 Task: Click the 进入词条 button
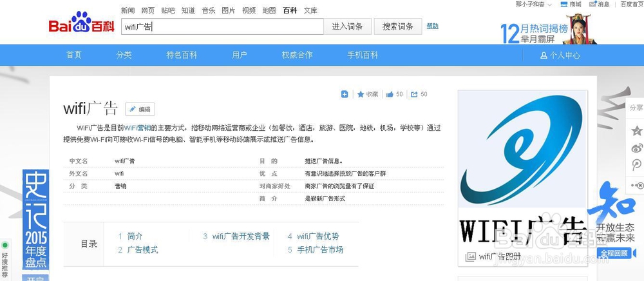[x=348, y=26]
